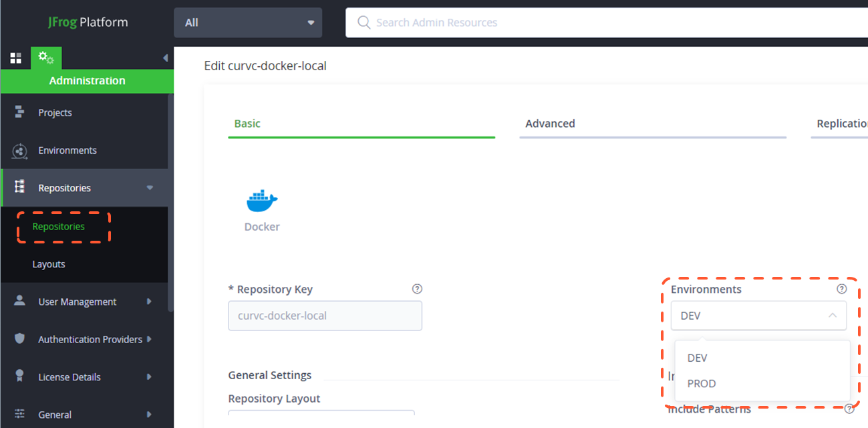This screenshot has height=428, width=868.
Task: Click the Edit curvc-docker-local heading
Action: tap(265, 66)
